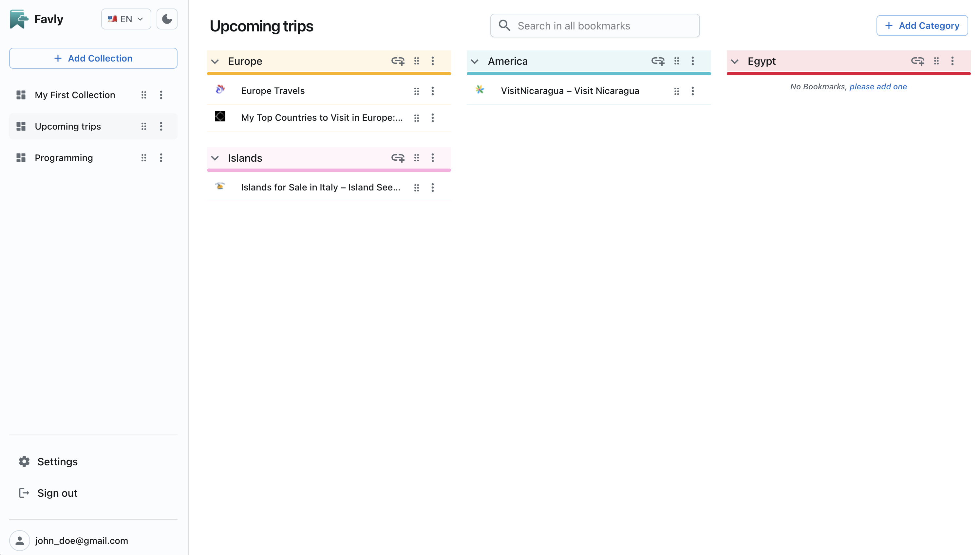Screen dimensions: 980x555
Task: Click the add bookmark link icon in Egypt
Action: [x=917, y=61]
